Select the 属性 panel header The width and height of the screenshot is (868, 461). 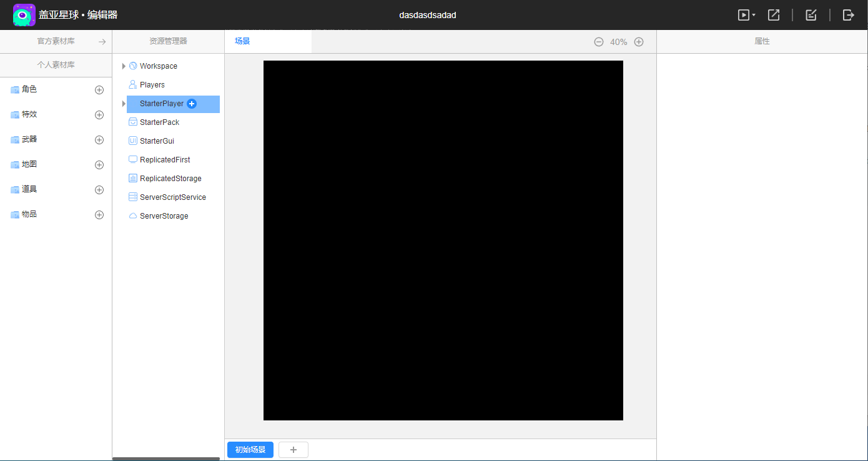tap(762, 41)
